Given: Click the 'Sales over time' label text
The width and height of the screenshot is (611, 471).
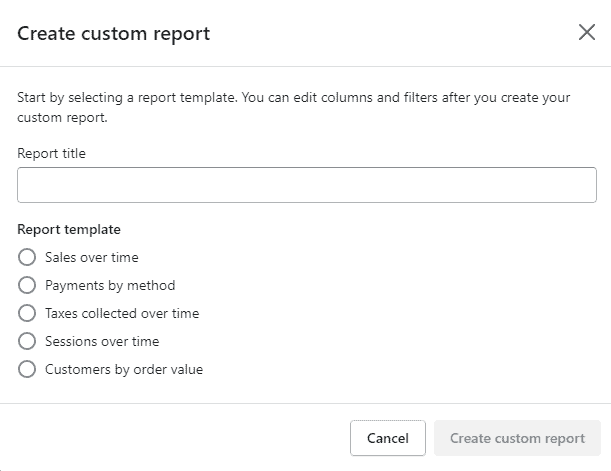Looking at the screenshot, I should click(x=92, y=258).
